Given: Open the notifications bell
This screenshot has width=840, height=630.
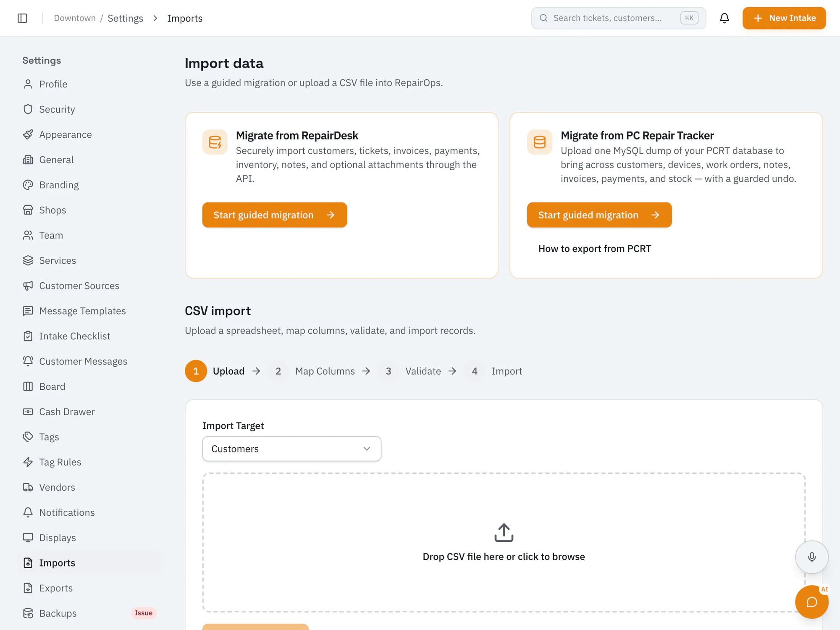Looking at the screenshot, I should click(x=724, y=18).
